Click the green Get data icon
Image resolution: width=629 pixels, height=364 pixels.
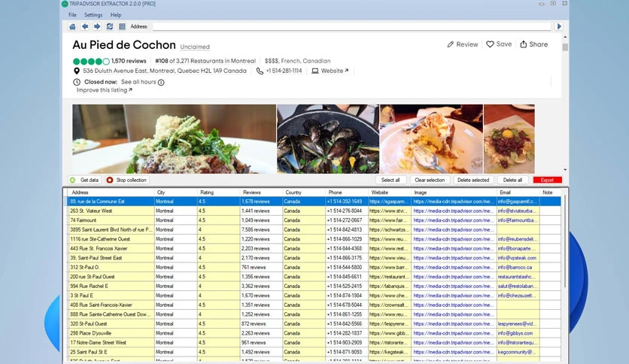click(x=73, y=180)
